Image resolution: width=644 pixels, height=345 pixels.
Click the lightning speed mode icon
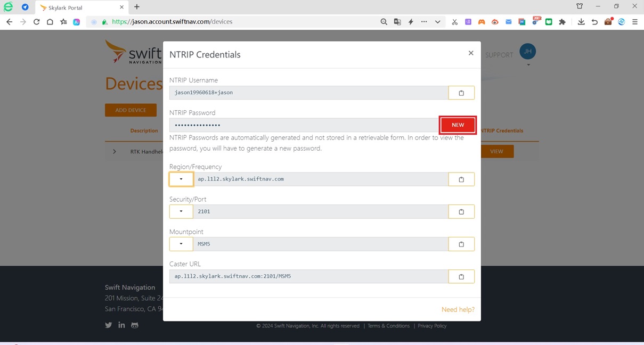pyautogui.click(x=411, y=22)
